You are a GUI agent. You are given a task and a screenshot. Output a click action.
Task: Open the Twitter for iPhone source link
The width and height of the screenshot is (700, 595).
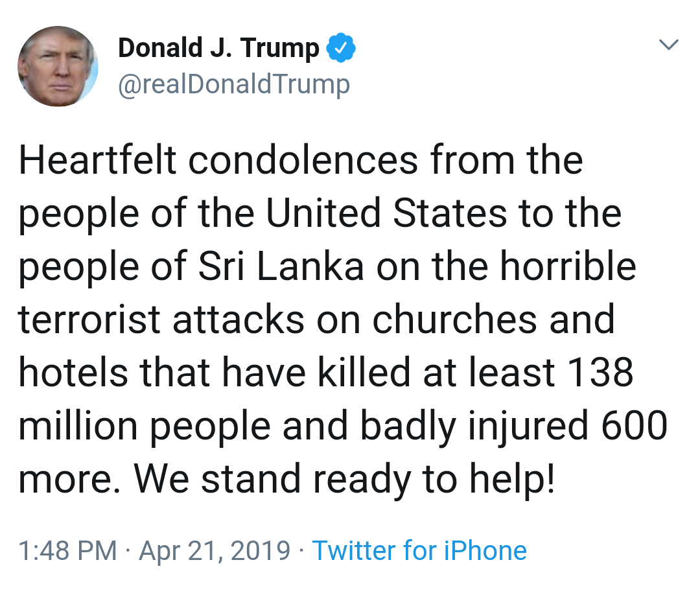pyautogui.click(x=419, y=550)
